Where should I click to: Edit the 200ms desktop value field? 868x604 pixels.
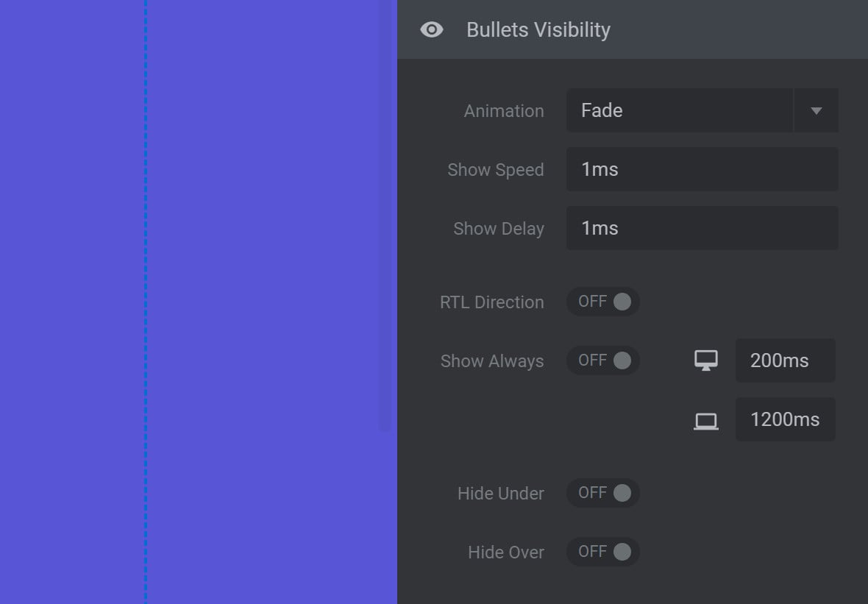(x=785, y=360)
